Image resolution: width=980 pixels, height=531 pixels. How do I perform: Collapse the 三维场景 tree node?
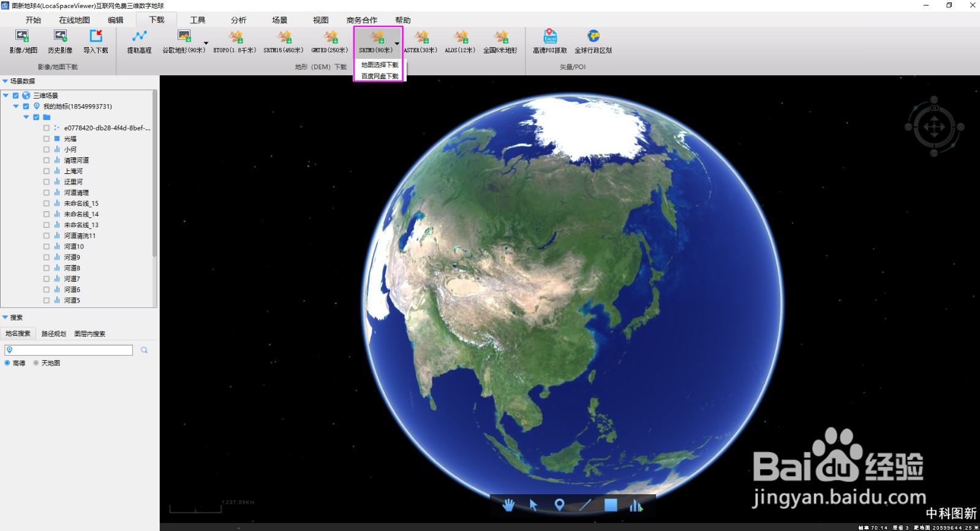point(6,96)
